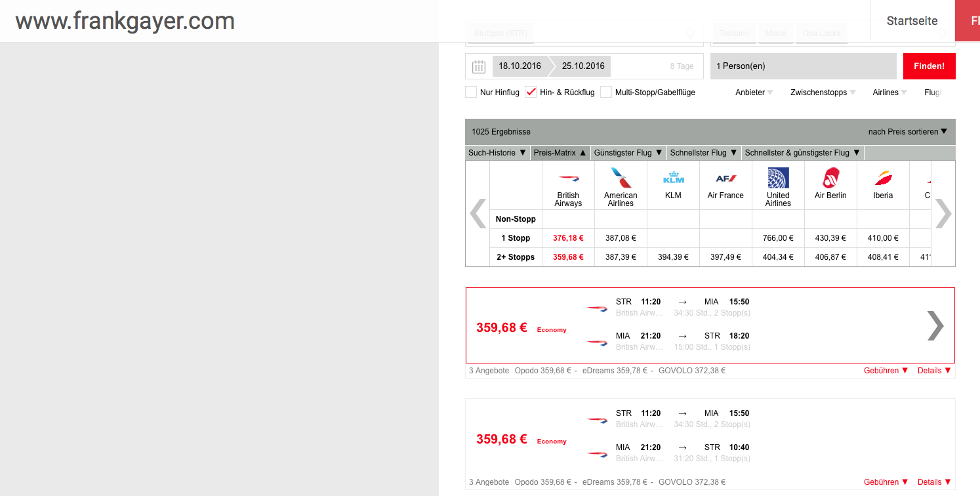Screen dimensions: 980x496
Task: Move price matrix left with arrow
Action: (478, 213)
